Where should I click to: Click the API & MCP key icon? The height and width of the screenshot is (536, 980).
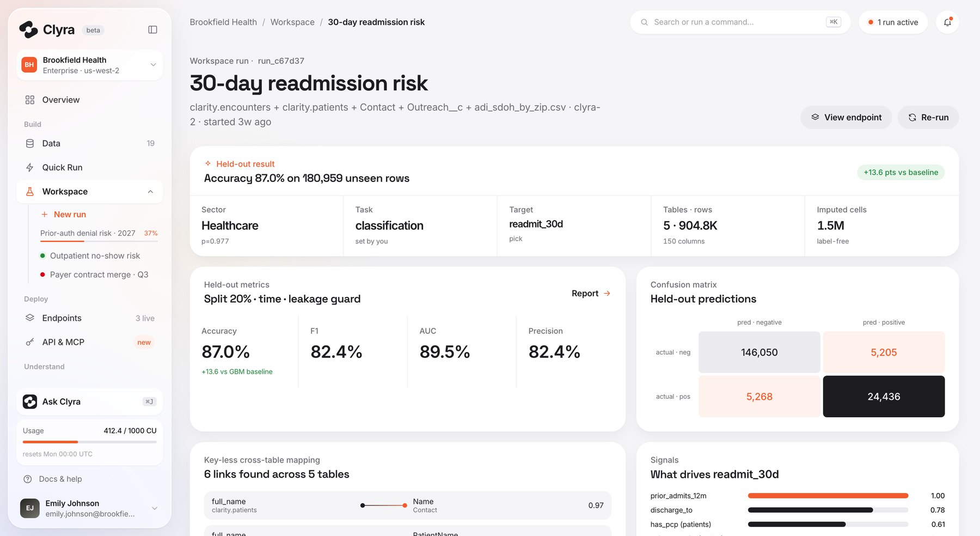tap(30, 342)
